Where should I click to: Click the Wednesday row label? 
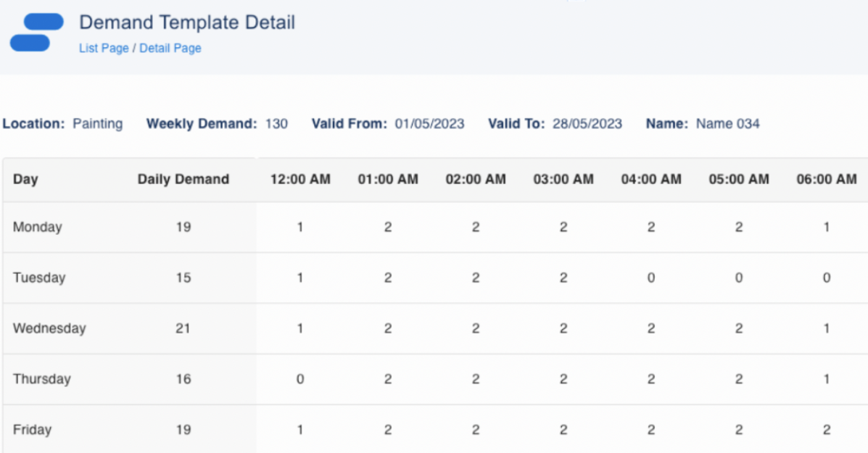[x=49, y=328]
